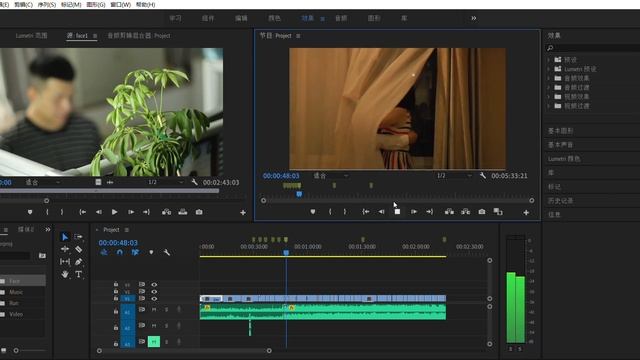Open 基本声音 panel

[560, 144]
